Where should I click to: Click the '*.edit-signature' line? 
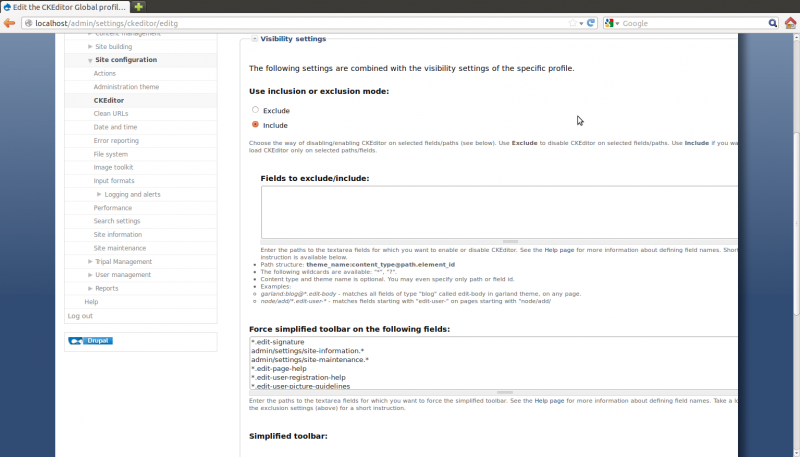(278, 342)
